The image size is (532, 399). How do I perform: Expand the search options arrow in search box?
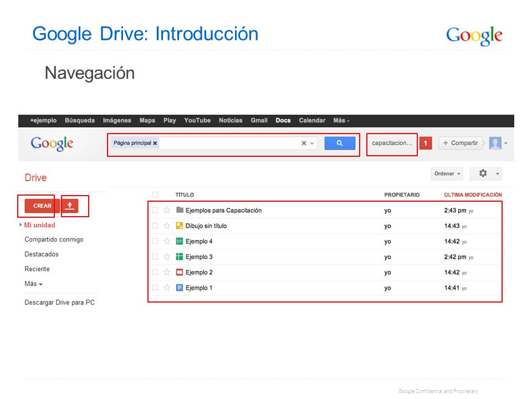[x=312, y=144]
